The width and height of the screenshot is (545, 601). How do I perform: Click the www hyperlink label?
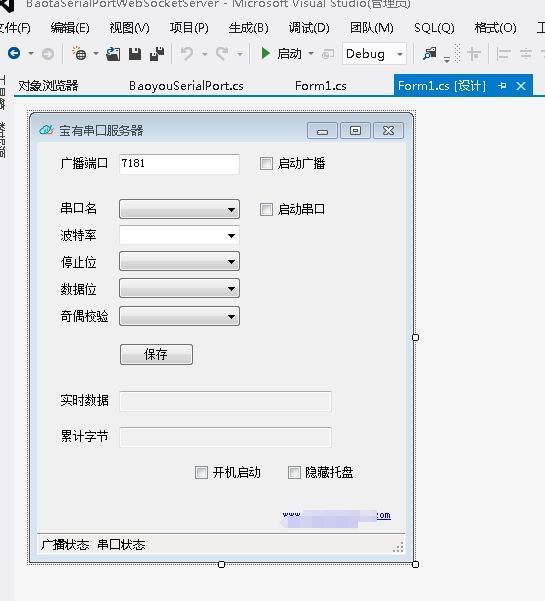pyautogui.click(x=337, y=518)
